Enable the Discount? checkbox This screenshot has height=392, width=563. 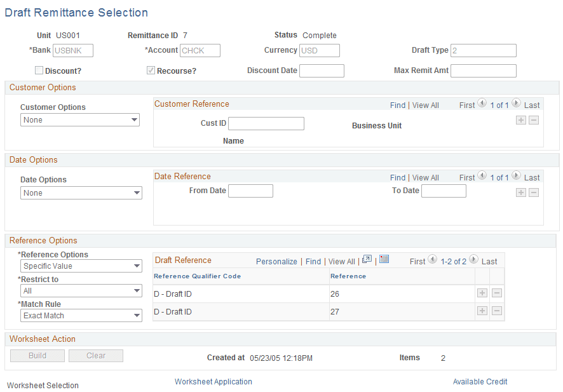(39, 70)
